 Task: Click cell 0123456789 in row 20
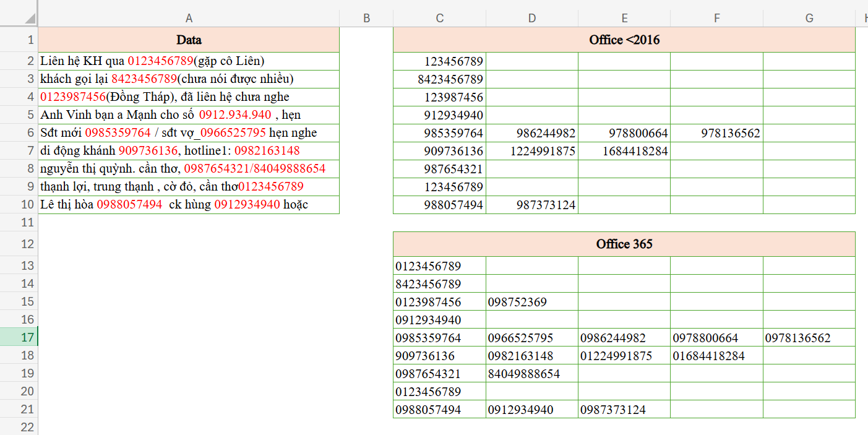point(440,392)
